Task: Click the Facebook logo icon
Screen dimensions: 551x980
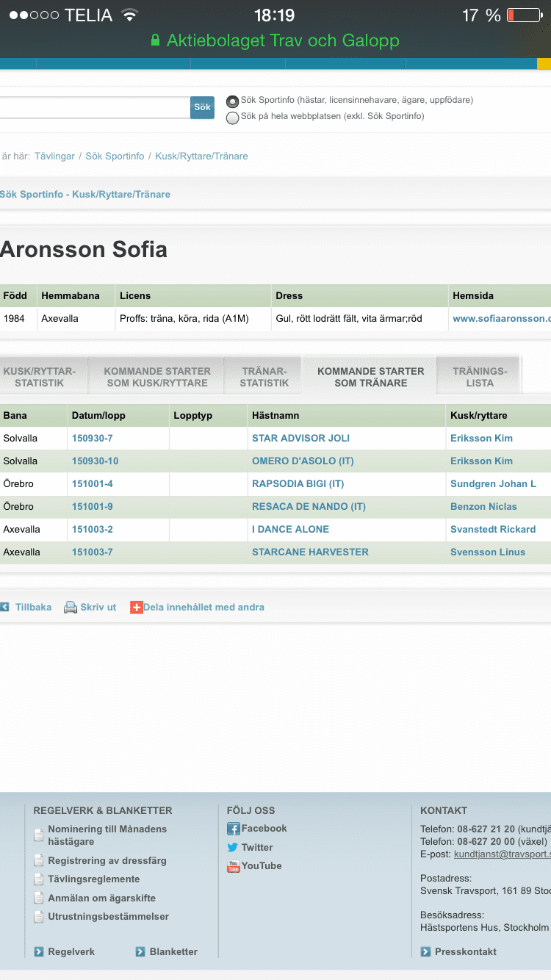Action: pos(234,829)
